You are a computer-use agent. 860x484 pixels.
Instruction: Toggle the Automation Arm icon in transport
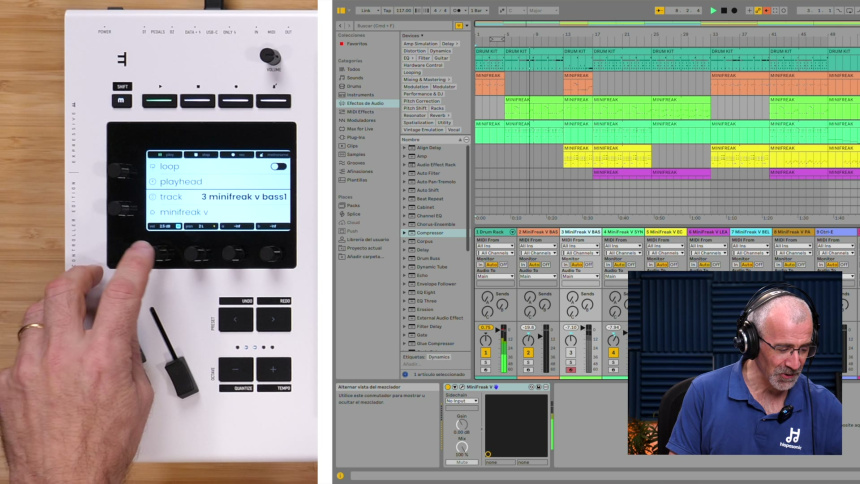point(758,10)
